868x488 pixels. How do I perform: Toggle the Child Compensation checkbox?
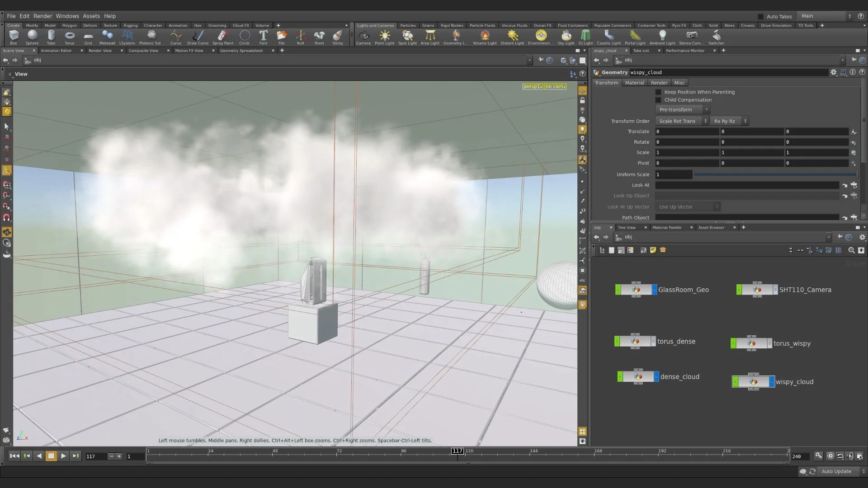pyautogui.click(x=658, y=100)
